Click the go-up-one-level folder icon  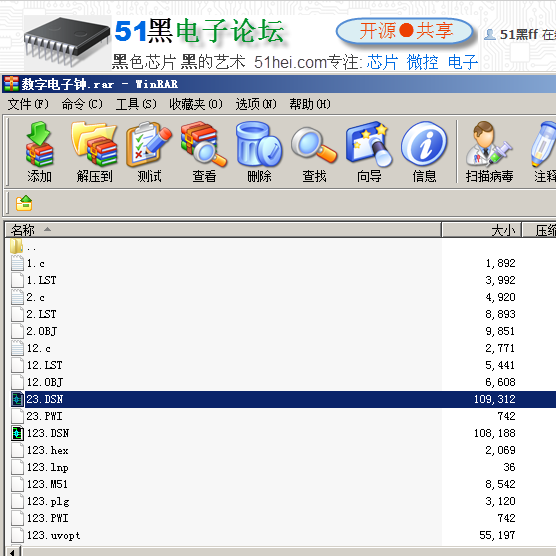[24, 203]
